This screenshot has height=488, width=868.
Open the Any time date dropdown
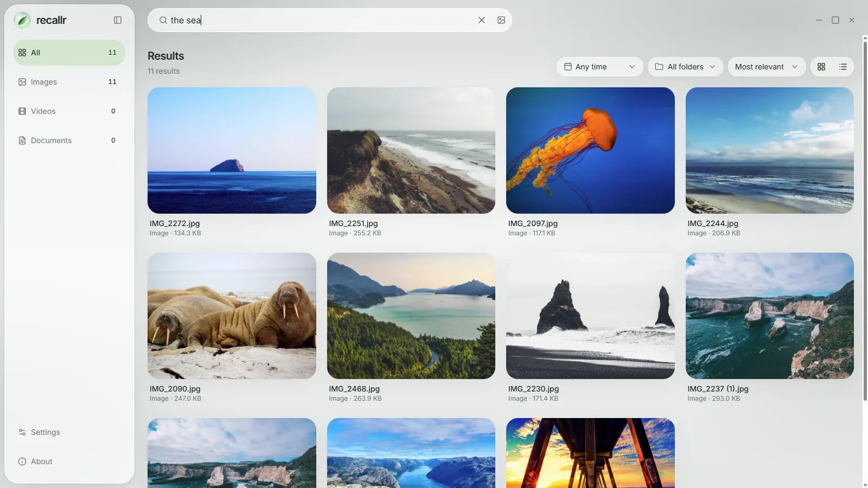(600, 67)
